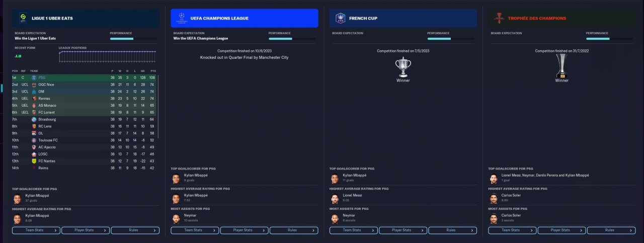Click the Rennes club badge
This screenshot has width=644, height=243.
click(34, 99)
